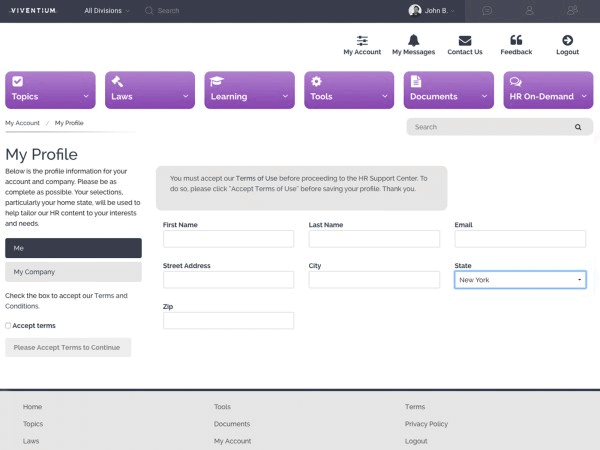Open My Messages bell icon
The image size is (600, 450).
413,40
